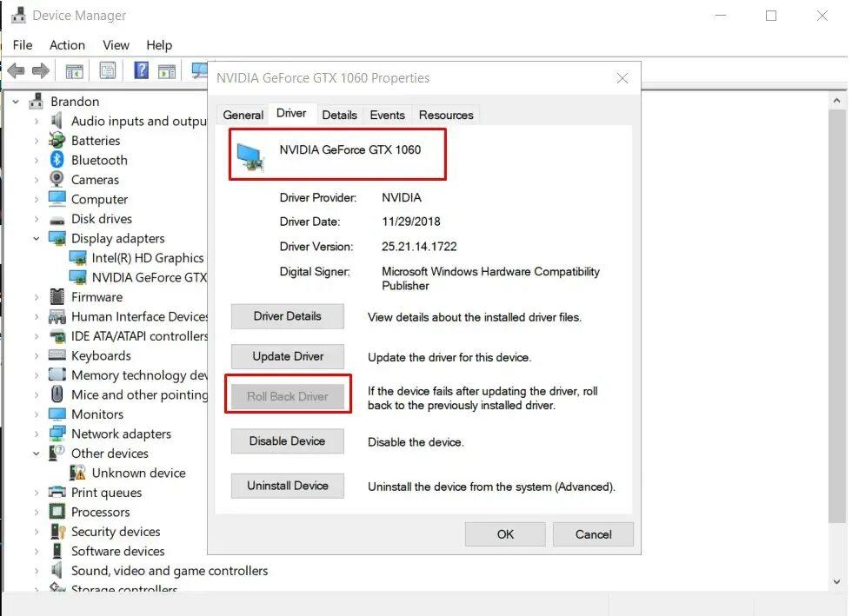The height and width of the screenshot is (616, 852).
Task: Expand the Firmware category
Action: [37, 297]
